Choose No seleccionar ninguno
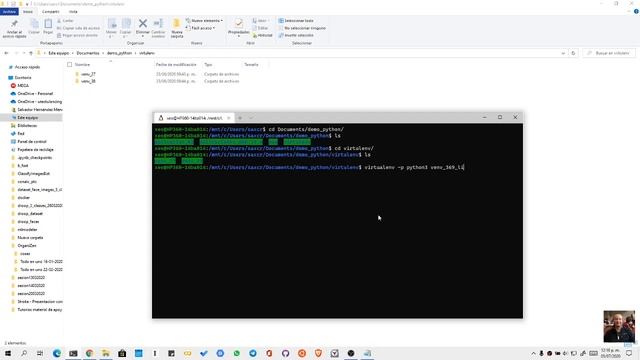 tap(302, 28)
